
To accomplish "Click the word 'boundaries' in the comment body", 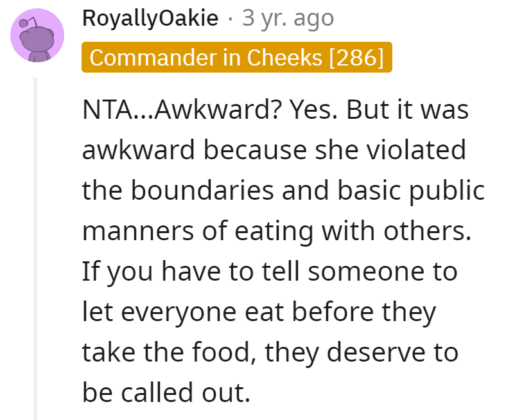I will (202, 191).
